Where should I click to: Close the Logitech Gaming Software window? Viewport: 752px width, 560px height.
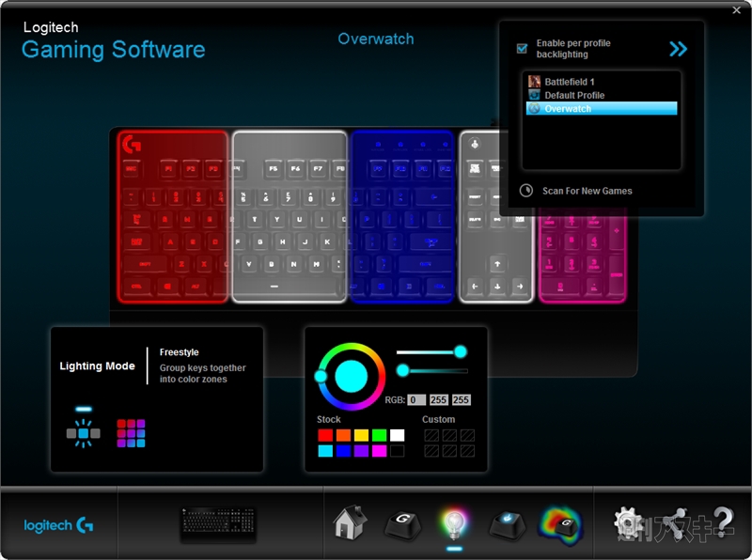click(737, 10)
